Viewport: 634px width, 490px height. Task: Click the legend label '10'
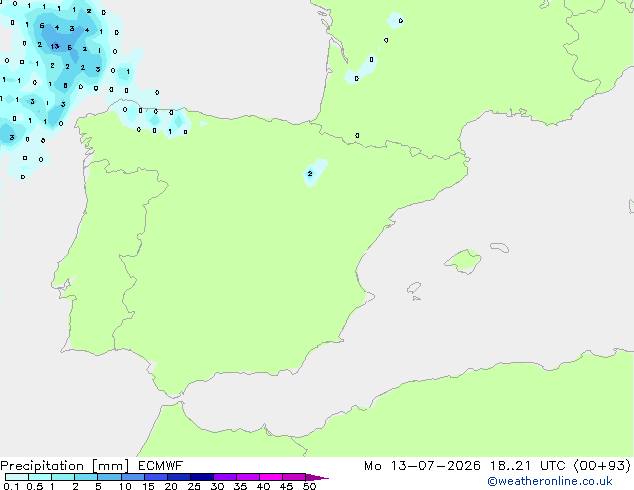[125, 486]
